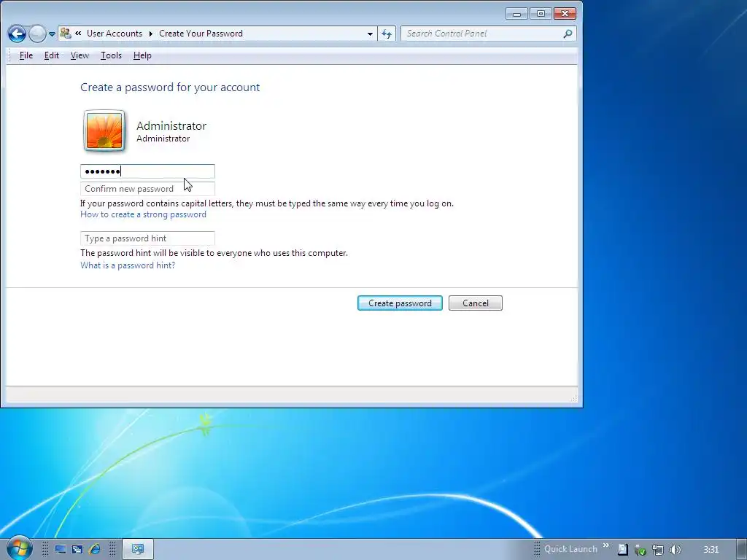The height and width of the screenshot is (560, 747).
Task: Click the Create Your Password breadcrumb
Action: tap(201, 34)
